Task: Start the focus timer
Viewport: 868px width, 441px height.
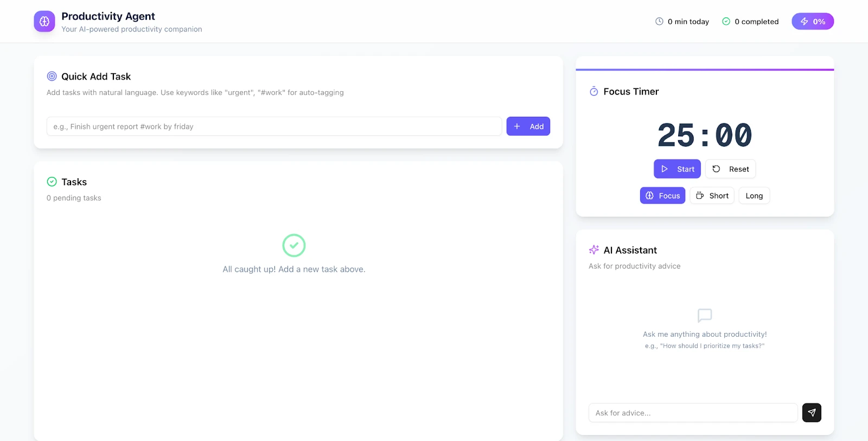Action: tap(677, 169)
